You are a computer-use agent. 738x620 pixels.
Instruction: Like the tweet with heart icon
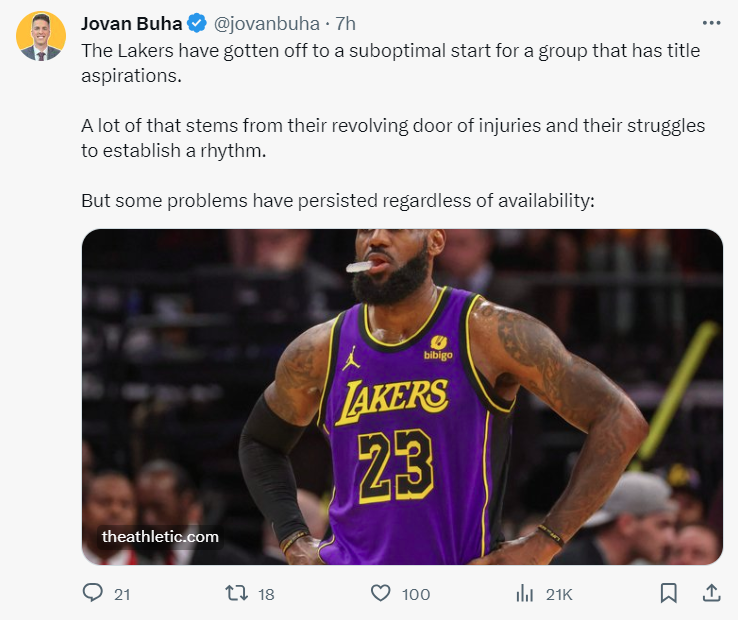380,593
